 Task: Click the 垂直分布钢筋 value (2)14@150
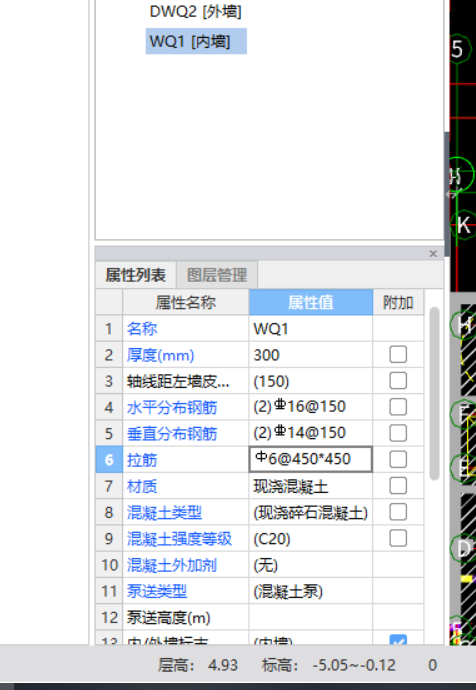tap(311, 433)
